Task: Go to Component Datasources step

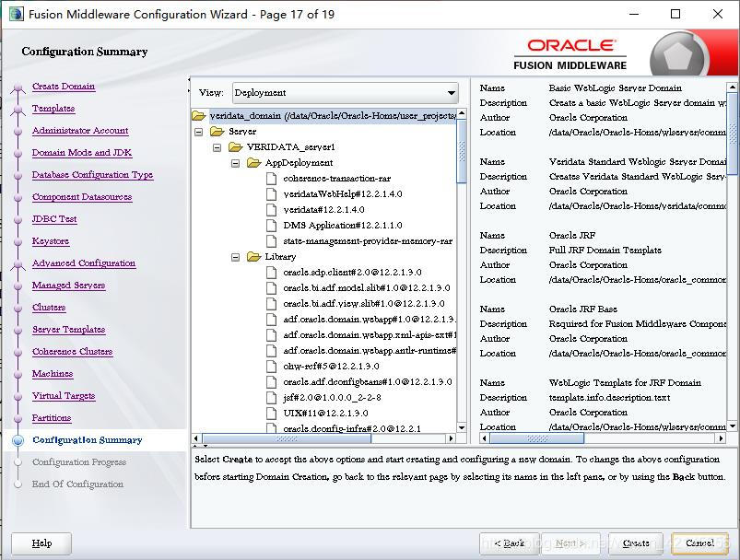Action: 82,197
